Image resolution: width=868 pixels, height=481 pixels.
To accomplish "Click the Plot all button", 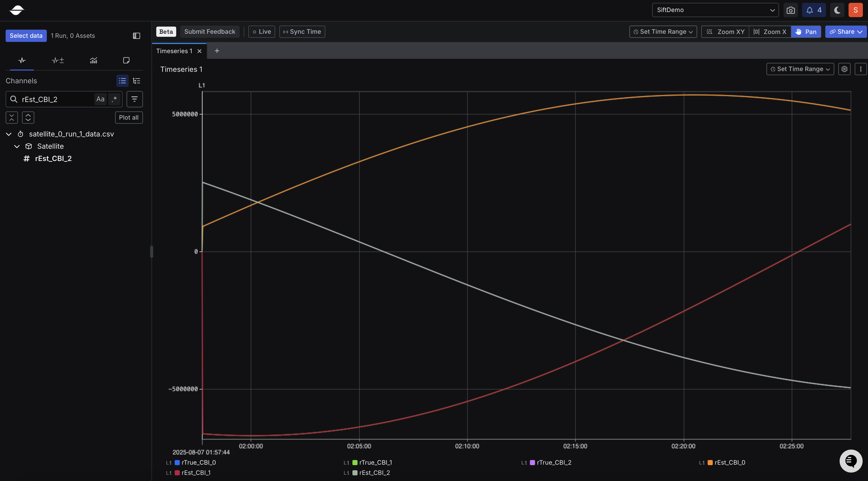I will click(129, 118).
